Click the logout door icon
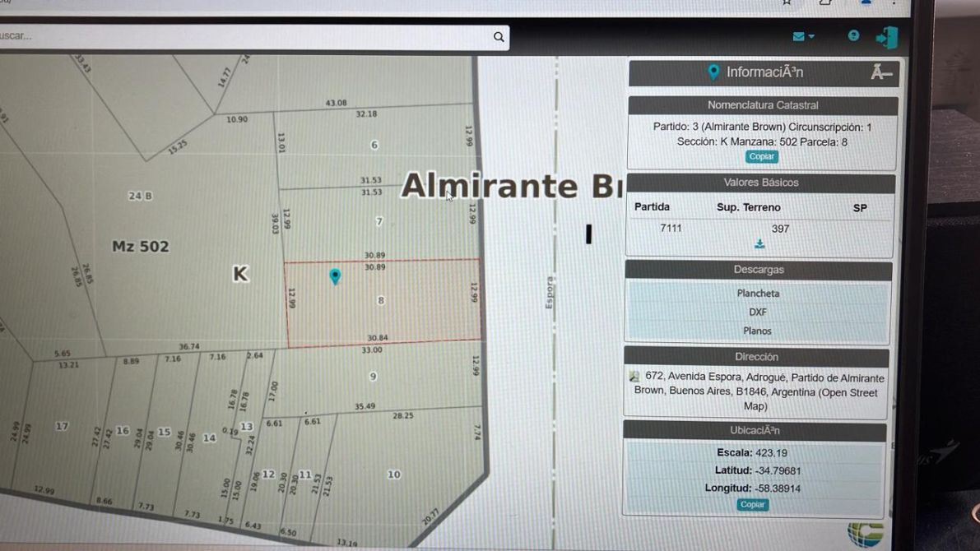The image size is (980, 551). (x=886, y=37)
